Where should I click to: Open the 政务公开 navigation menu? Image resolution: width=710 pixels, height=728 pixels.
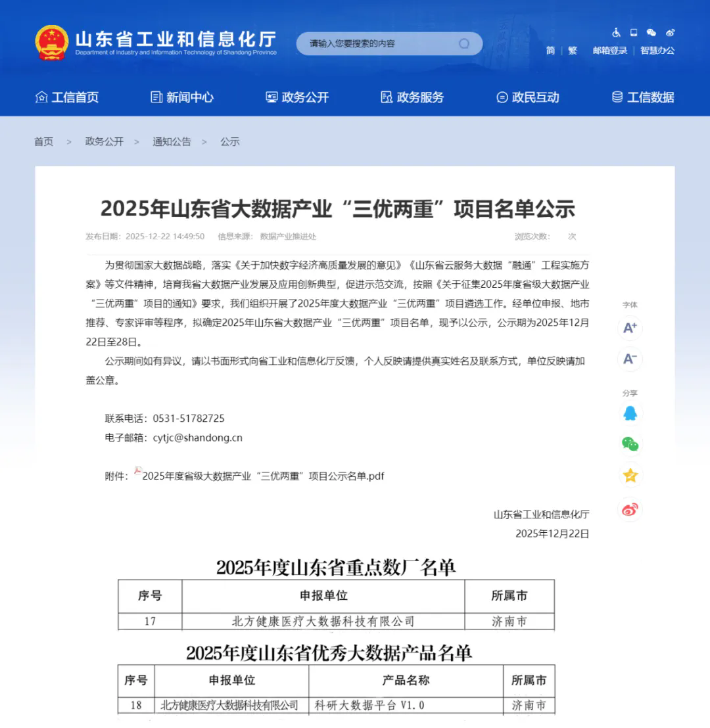[297, 97]
